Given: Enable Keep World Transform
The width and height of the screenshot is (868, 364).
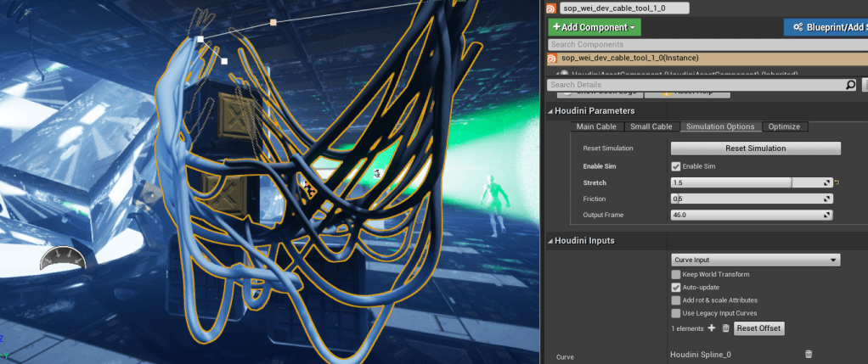Looking at the screenshot, I should pos(676,275).
